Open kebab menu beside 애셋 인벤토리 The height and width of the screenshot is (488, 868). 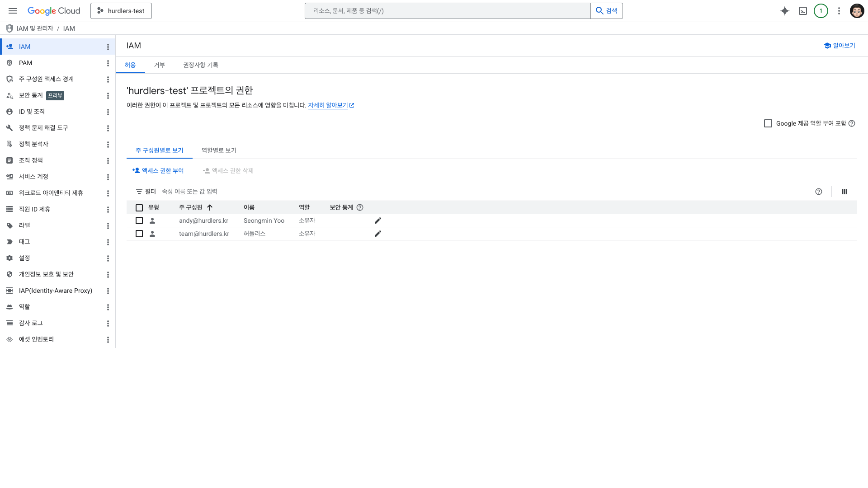(108, 340)
